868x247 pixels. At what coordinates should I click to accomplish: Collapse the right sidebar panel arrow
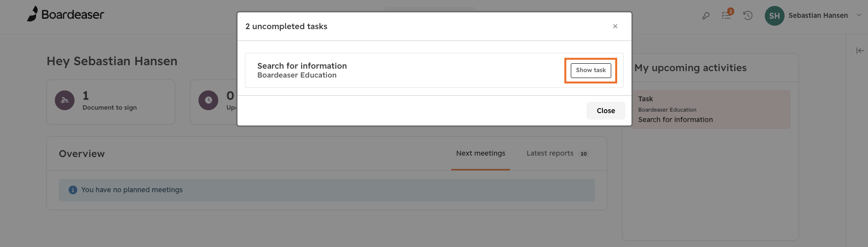(x=860, y=50)
